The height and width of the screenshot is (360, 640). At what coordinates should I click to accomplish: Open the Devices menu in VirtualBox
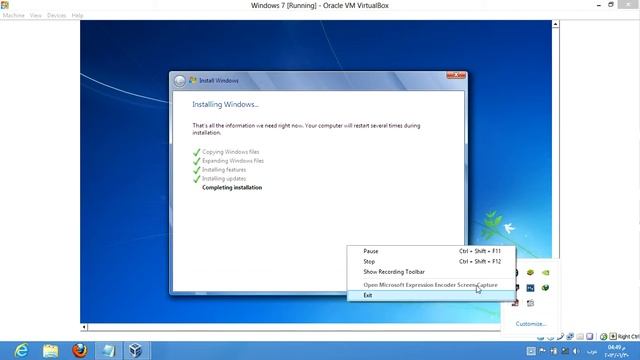[56, 16]
